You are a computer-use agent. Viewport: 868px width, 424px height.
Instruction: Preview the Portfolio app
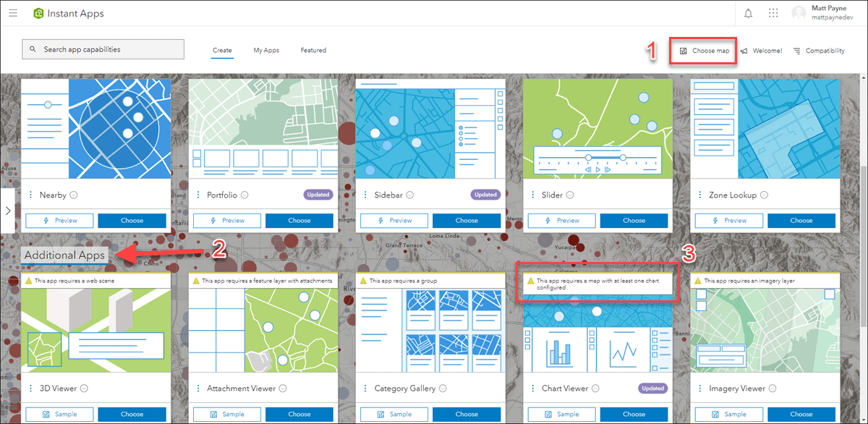pos(227,221)
